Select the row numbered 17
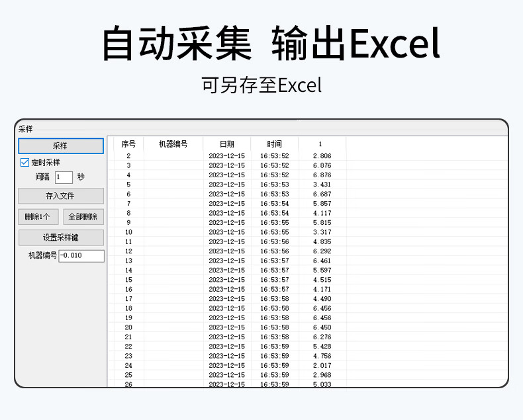The width and height of the screenshot is (523, 420). click(x=128, y=299)
